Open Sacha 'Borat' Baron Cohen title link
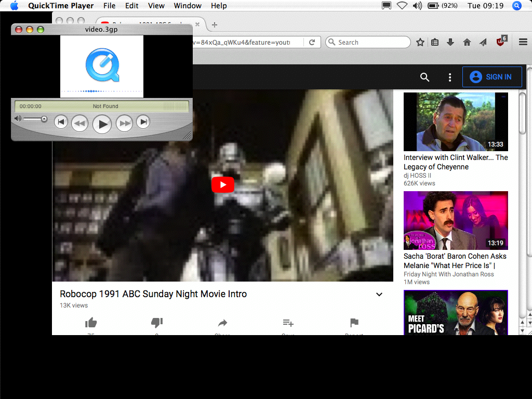This screenshot has height=399, width=532. coord(455,261)
